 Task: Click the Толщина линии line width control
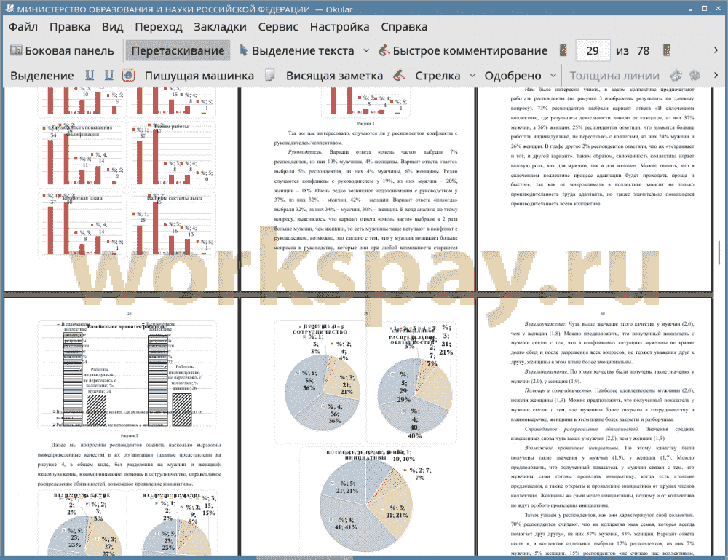point(614,76)
